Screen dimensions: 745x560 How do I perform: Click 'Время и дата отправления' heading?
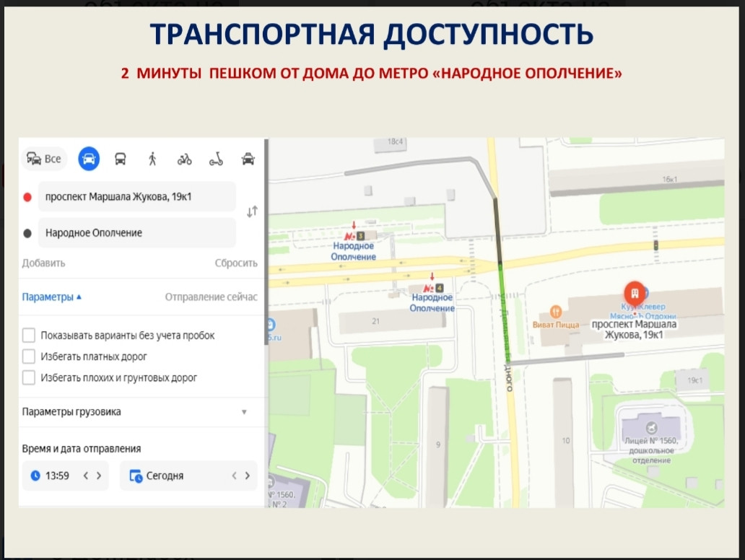click(82, 449)
